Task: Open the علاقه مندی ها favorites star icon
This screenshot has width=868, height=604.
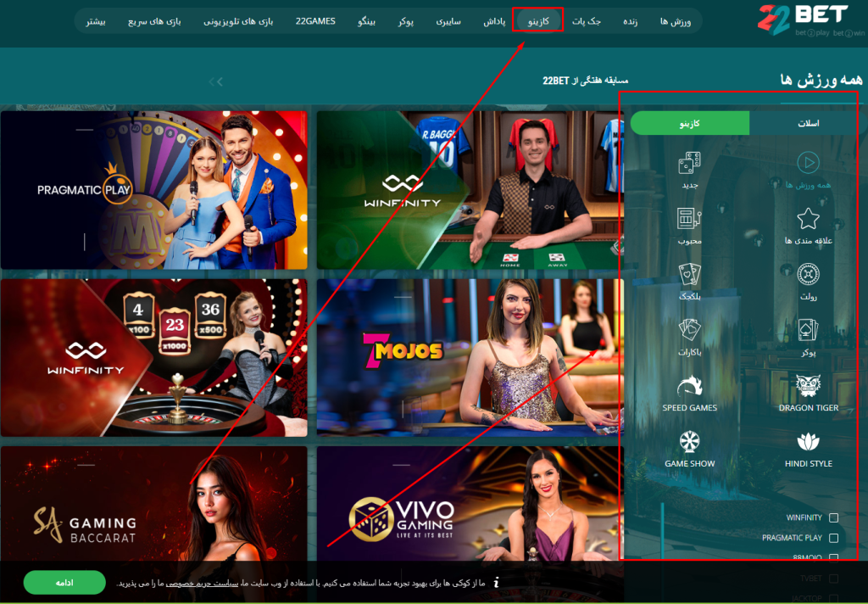Action: point(808,218)
